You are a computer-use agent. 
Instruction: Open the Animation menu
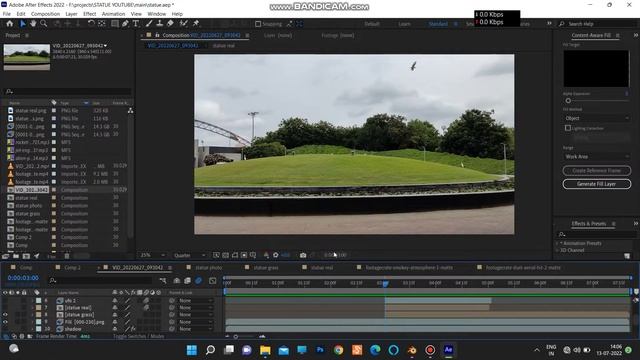(113, 14)
